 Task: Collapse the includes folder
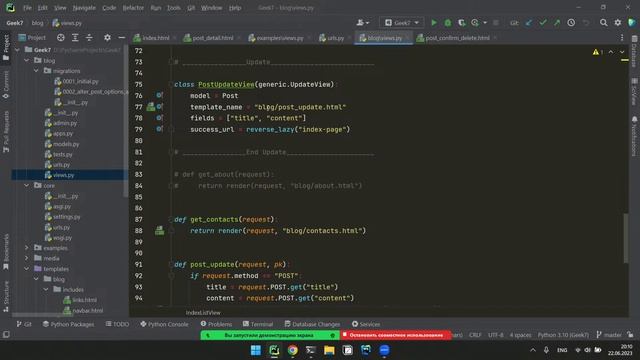tap(46, 289)
